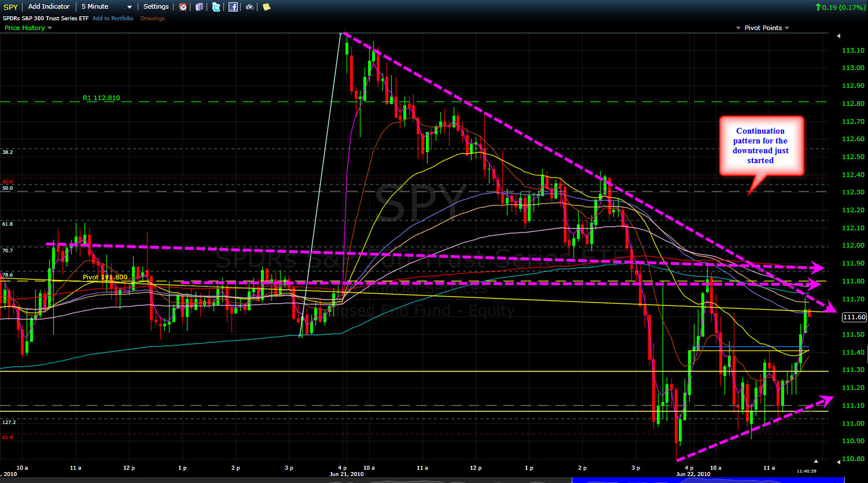The height and width of the screenshot is (483, 868).
Task: Click the 111.00 price axis label
Action: coord(854,423)
